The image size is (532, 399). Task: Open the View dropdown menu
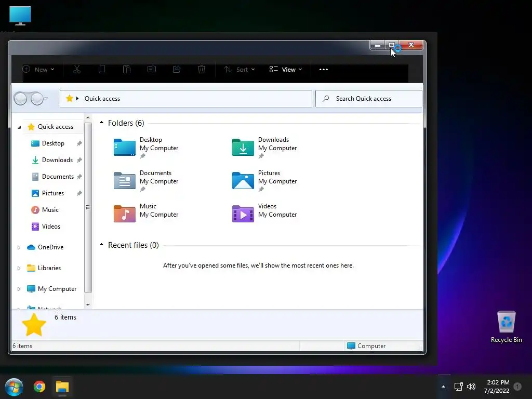[x=286, y=70]
